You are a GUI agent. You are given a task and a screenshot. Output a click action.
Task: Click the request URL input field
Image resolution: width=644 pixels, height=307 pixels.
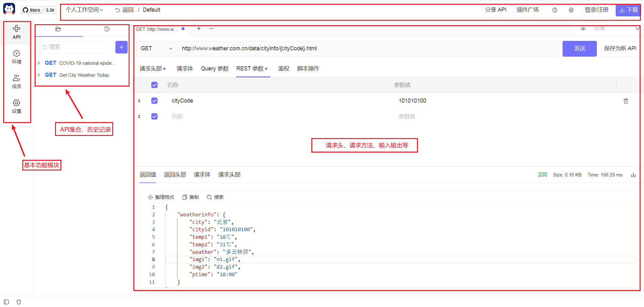[368, 48]
